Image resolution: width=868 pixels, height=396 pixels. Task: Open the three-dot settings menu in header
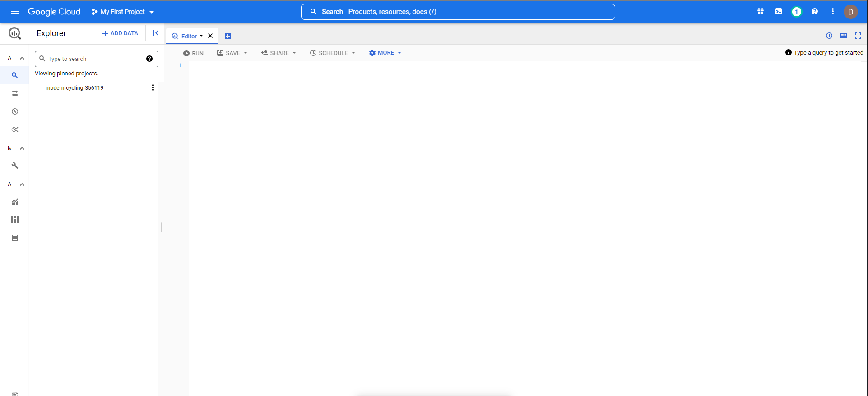tap(833, 12)
